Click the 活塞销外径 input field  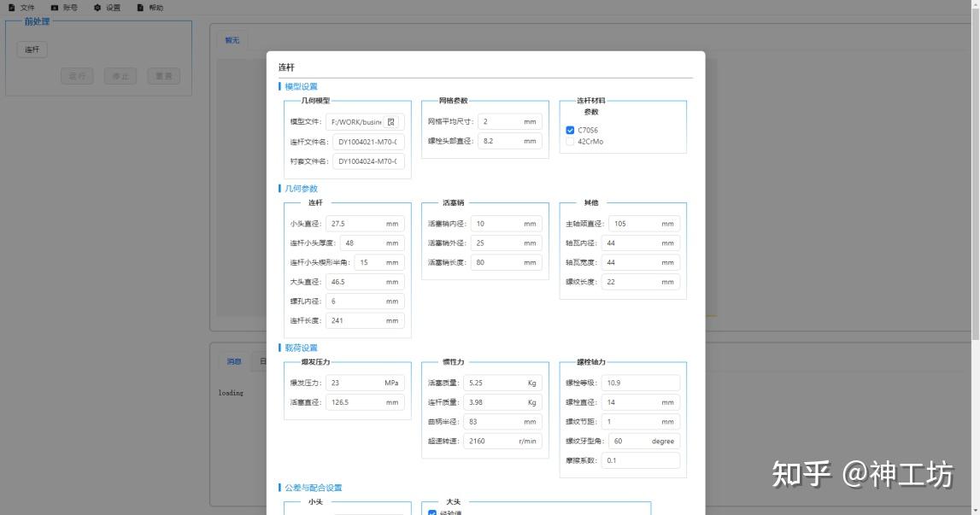click(x=507, y=243)
